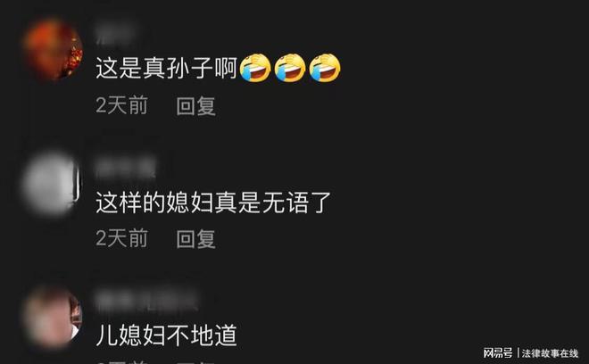Screen dimensions: 589x364
Task: Open the third commenter's profile avatar
Action: coord(52,318)
